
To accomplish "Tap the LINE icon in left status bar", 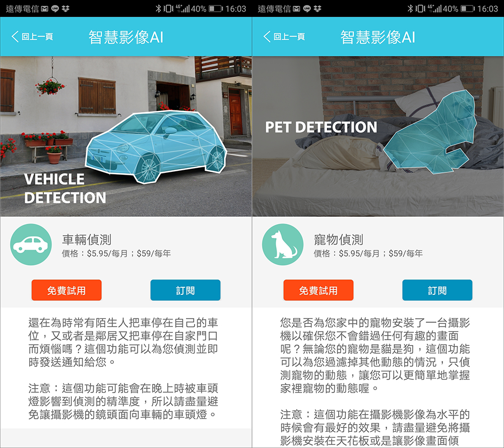I will point(55,9).
